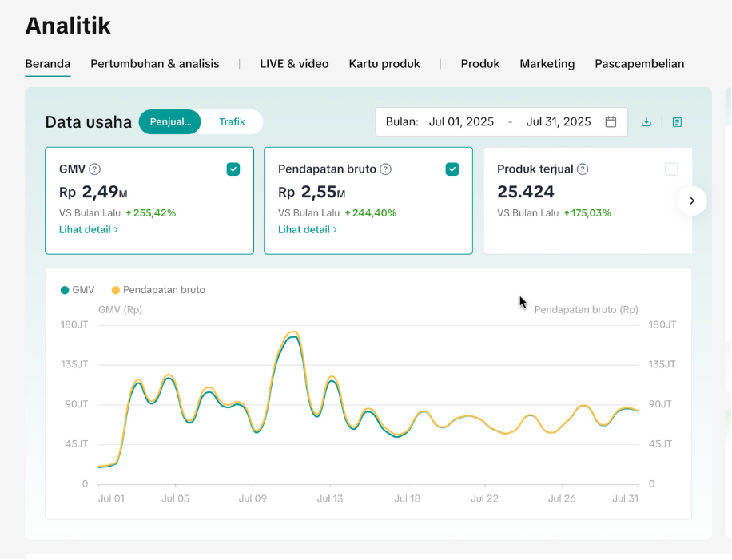Open the Marketing tab

(547, 63)
